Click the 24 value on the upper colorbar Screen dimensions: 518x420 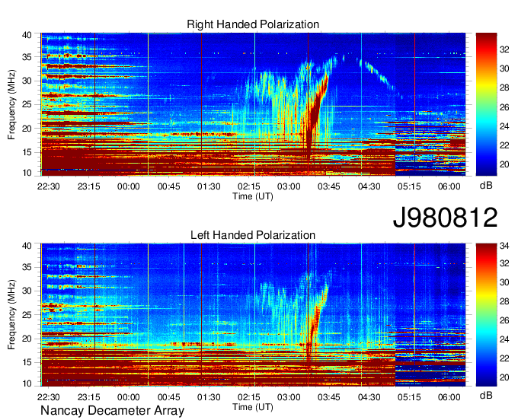pos(504,126)
